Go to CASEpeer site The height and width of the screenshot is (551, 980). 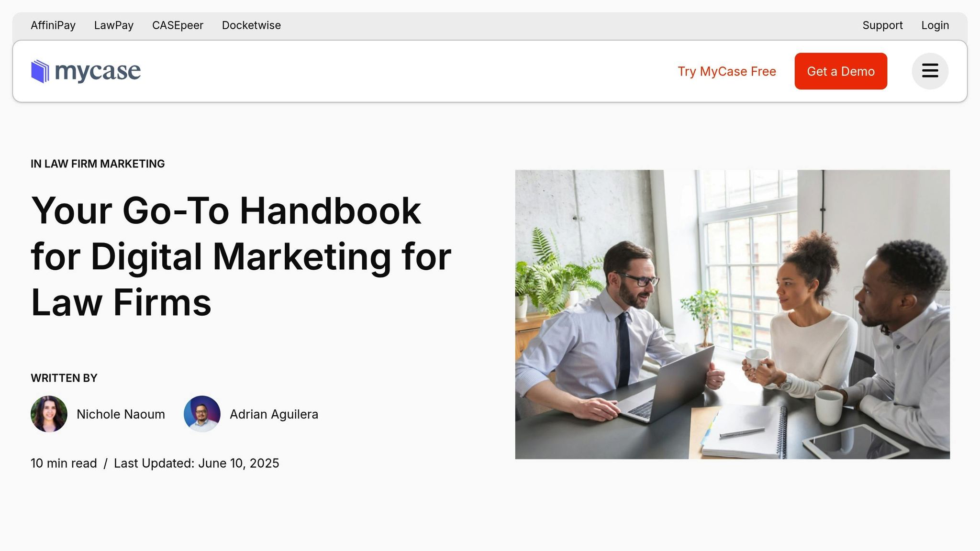coord(178,25)
